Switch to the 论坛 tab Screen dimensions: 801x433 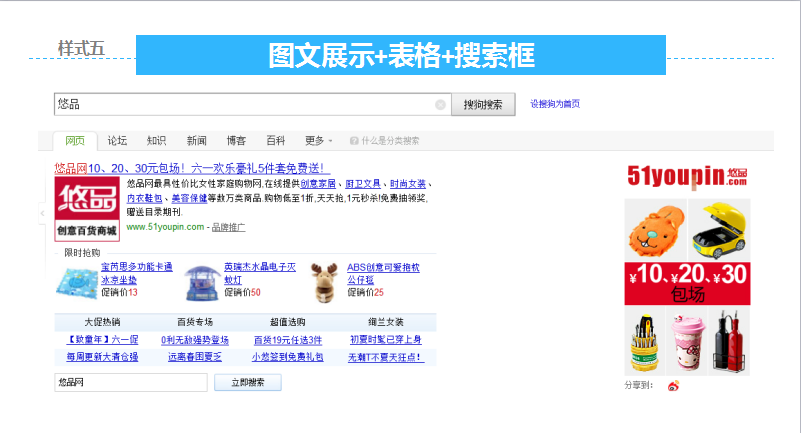click(117, 140)
